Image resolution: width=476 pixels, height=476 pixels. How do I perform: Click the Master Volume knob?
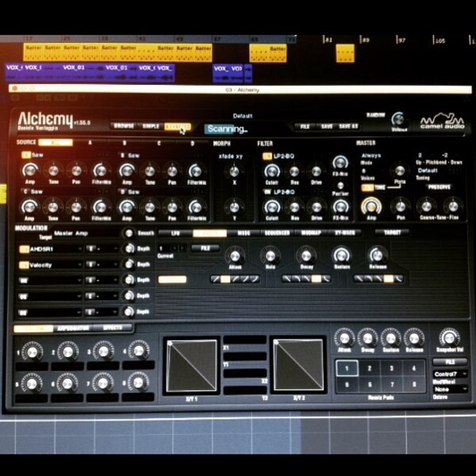398,119
